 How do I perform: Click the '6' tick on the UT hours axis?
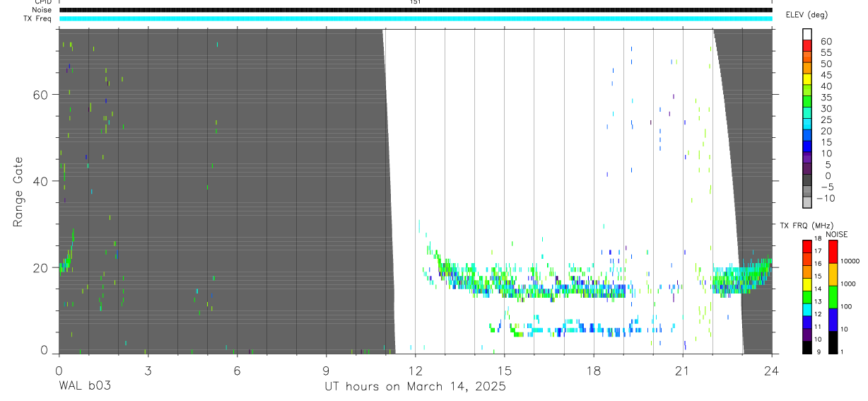click(x=237, y=371)
